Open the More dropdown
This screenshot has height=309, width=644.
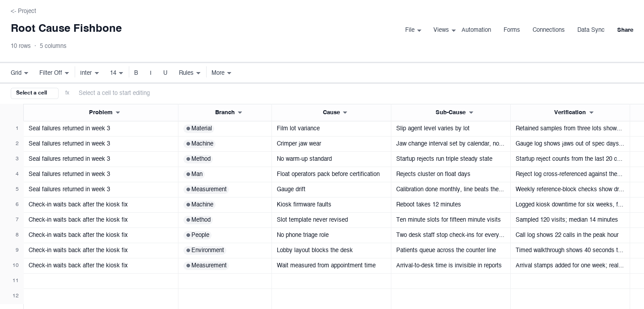(x=221, y=73)
